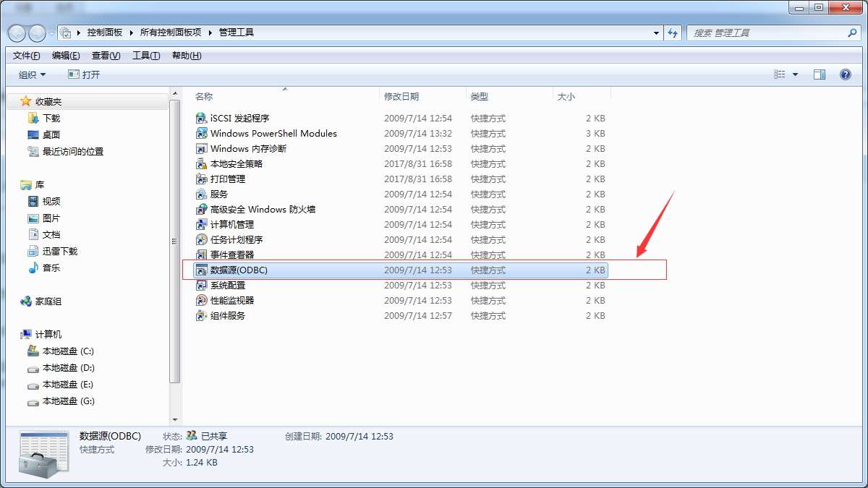Open the 编辑(E) menu

point(66,56)
